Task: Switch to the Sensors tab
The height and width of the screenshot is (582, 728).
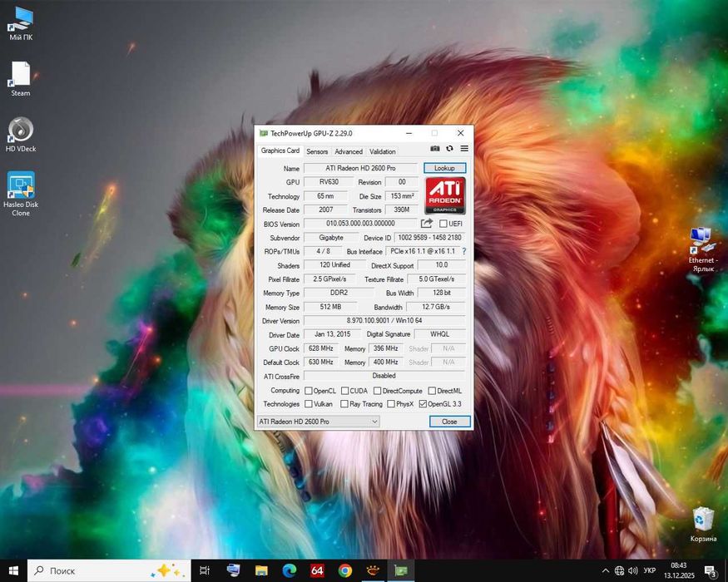Action: pyautogui.click(x=317, y=151)
